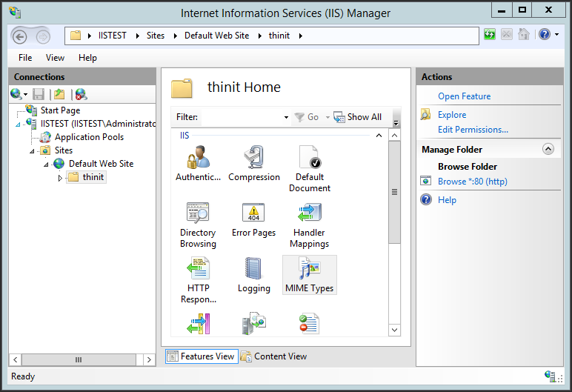Open the File menu
The height and width of the screenshot is (392, 572).
pyautogui.click(x=25, y=58)
